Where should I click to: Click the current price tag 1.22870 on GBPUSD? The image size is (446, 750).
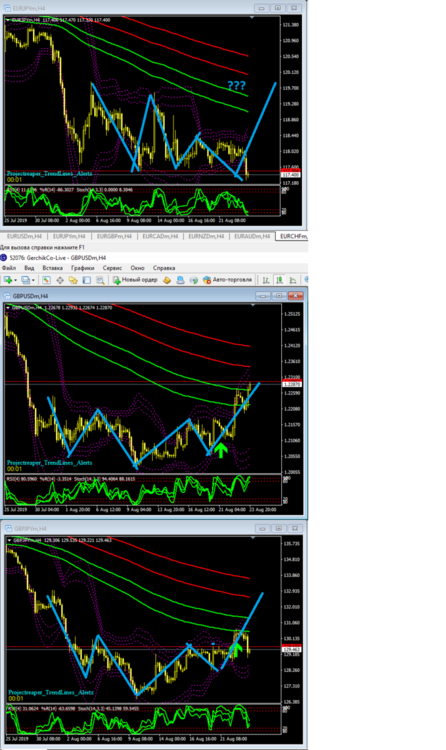pyautogui.click(x=291, y=385)
